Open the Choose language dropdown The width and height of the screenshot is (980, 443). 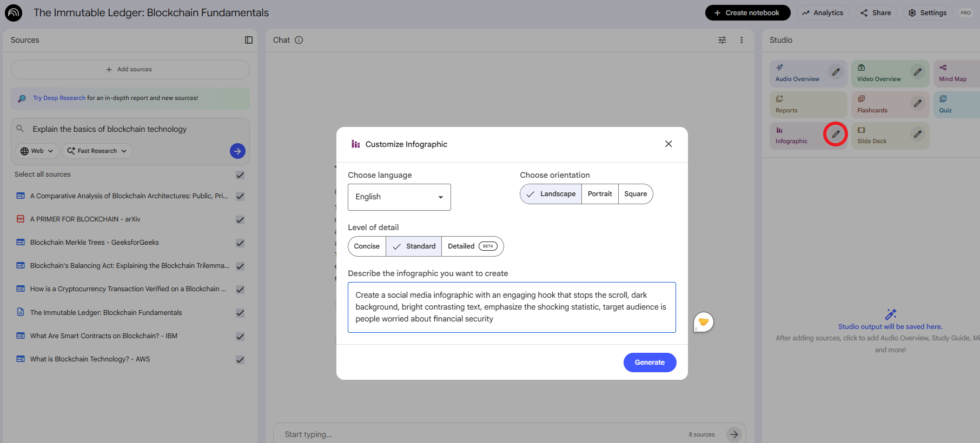click(399, 197)
